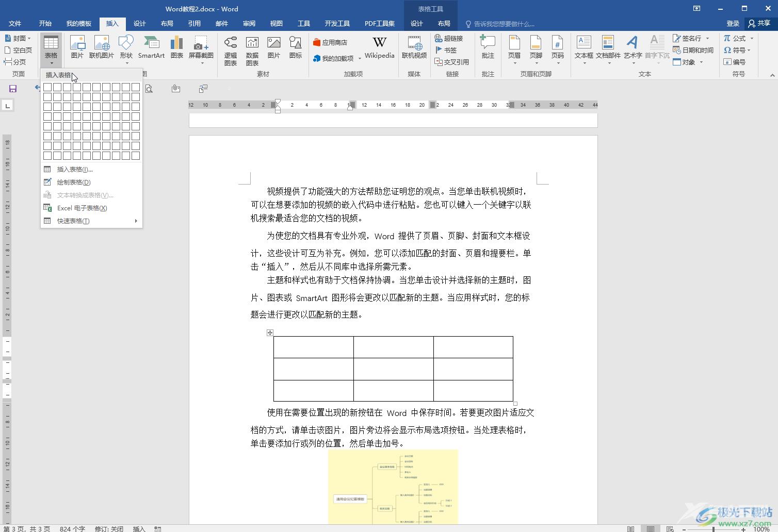778x532 pixels.
Task: Insert a page break (分页)
Action: tap(15, 62)
